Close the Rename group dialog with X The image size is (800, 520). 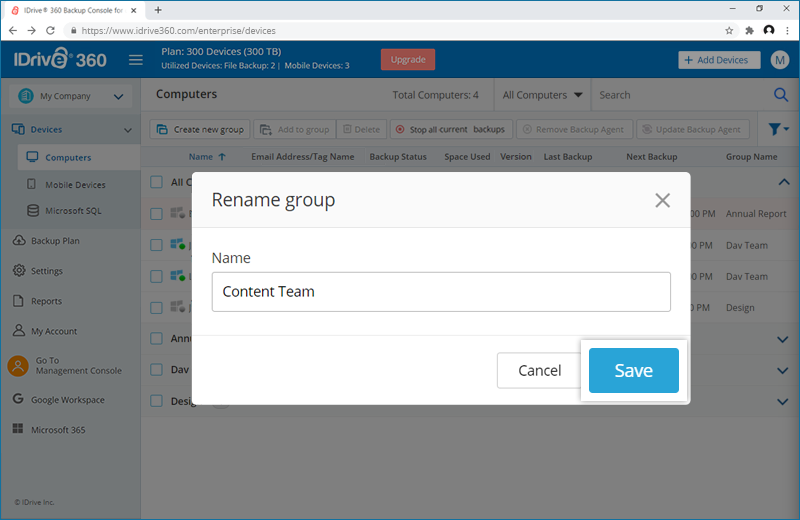(662, 200)
